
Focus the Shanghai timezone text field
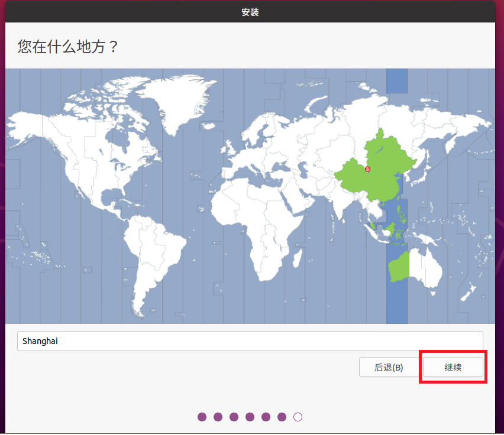point(250,341)
